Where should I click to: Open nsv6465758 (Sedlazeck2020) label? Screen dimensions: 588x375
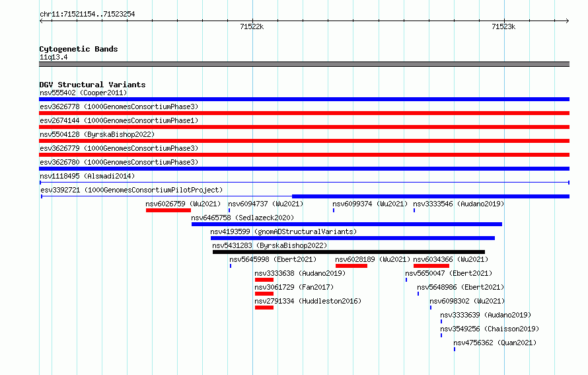coord(242,218)
